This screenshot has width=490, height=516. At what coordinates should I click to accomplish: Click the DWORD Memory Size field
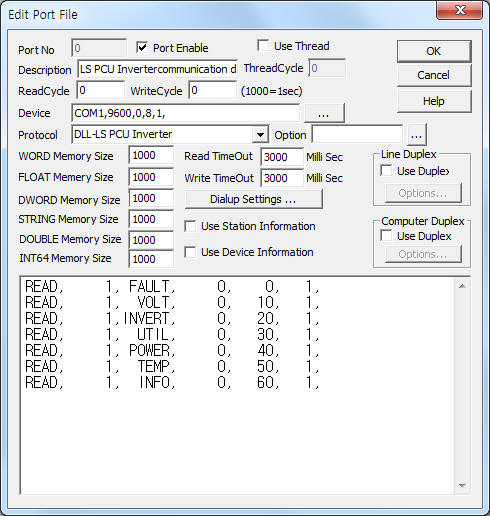151,198
